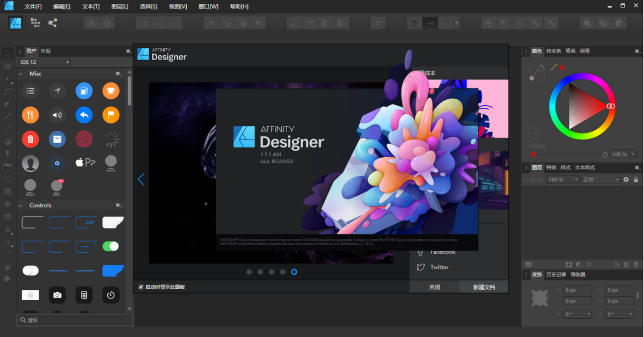Go to the first welcome carousel dot
This screenshot has width=644, height=337.
click(x=249, y=272)
